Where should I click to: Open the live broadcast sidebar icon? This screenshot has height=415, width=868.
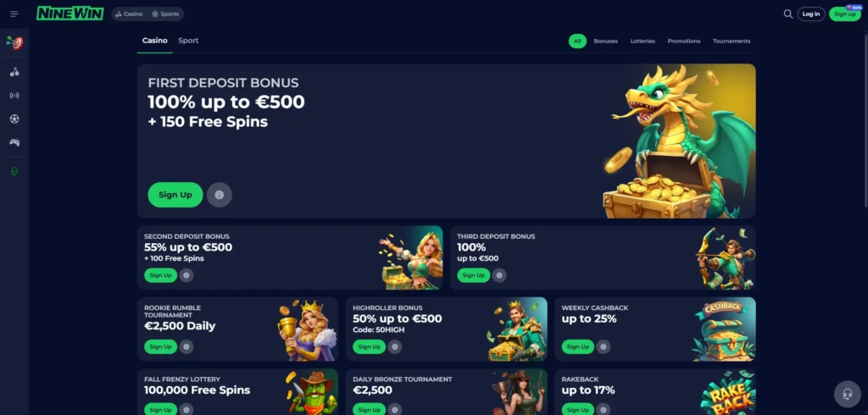[14, 95]
